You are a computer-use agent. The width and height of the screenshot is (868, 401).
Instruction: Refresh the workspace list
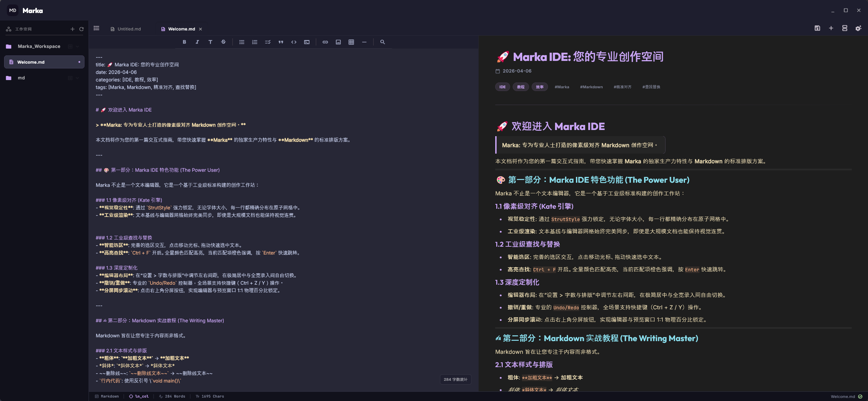point(81,29)
